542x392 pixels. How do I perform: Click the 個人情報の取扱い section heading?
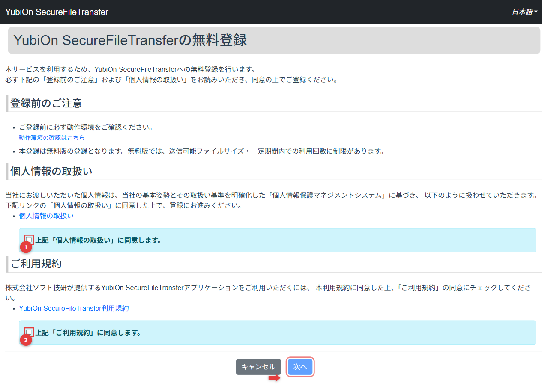pos(51,171)
